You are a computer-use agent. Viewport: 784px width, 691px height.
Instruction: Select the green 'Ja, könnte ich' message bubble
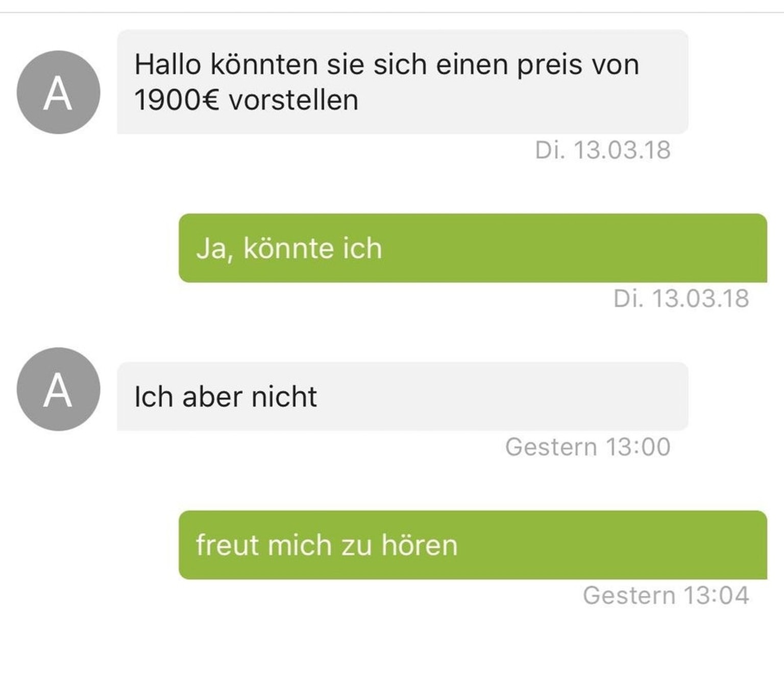473,248
